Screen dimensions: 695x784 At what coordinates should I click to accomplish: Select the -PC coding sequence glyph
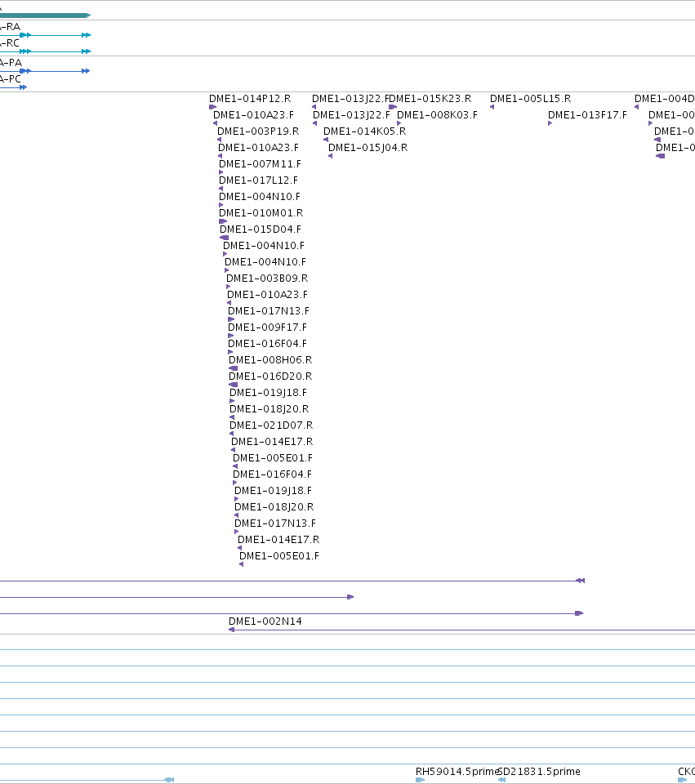(14, 87)
